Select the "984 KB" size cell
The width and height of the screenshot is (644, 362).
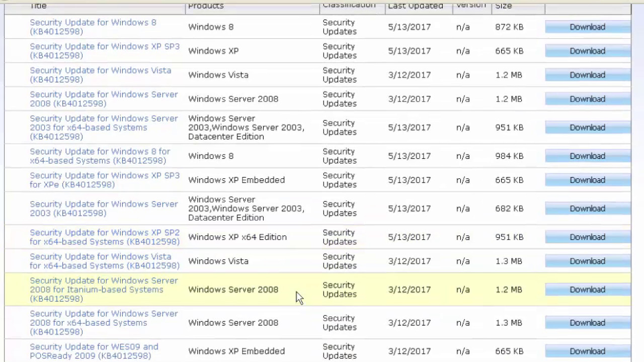point(509,156)
